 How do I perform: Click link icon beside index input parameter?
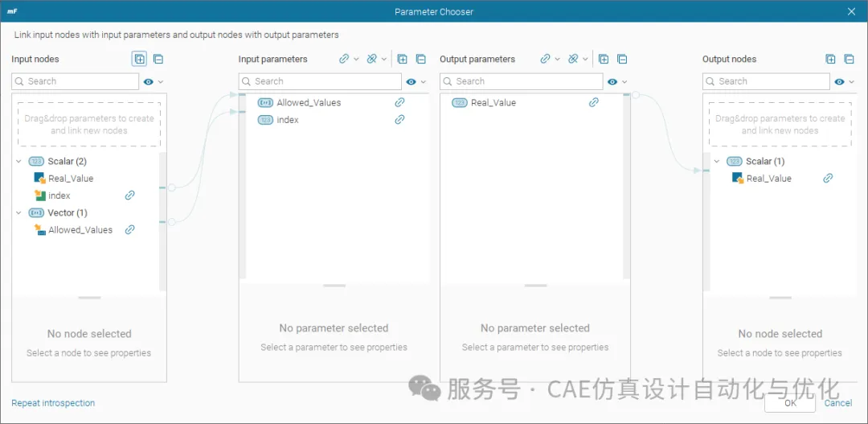(399, 120)
